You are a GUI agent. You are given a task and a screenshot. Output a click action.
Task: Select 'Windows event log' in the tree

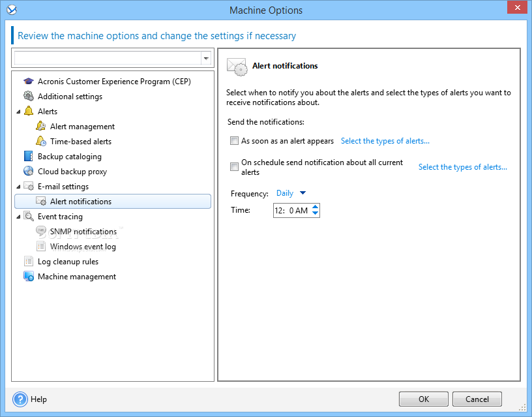[83, 246]
